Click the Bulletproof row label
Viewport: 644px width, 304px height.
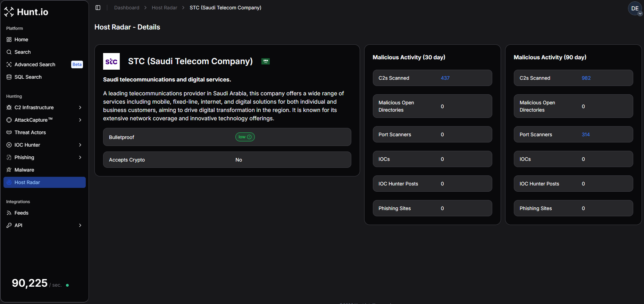pyautogui.click(x=122, y=137)
